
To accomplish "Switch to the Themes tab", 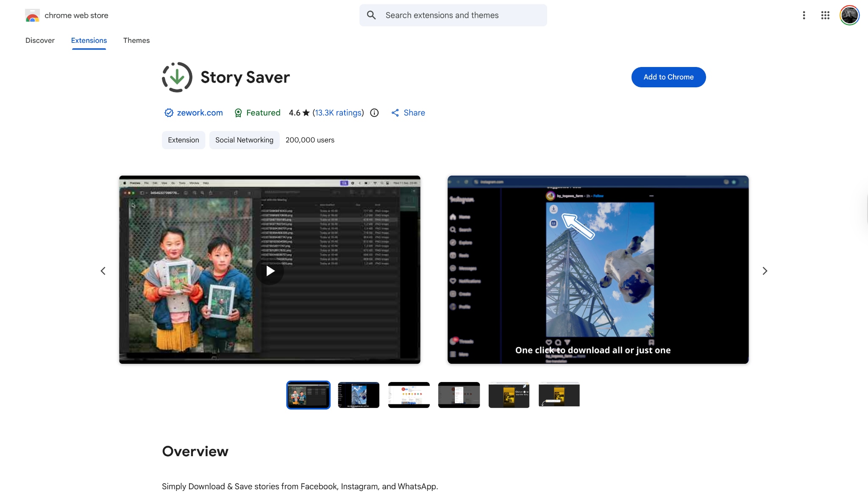I will [136, 40].
